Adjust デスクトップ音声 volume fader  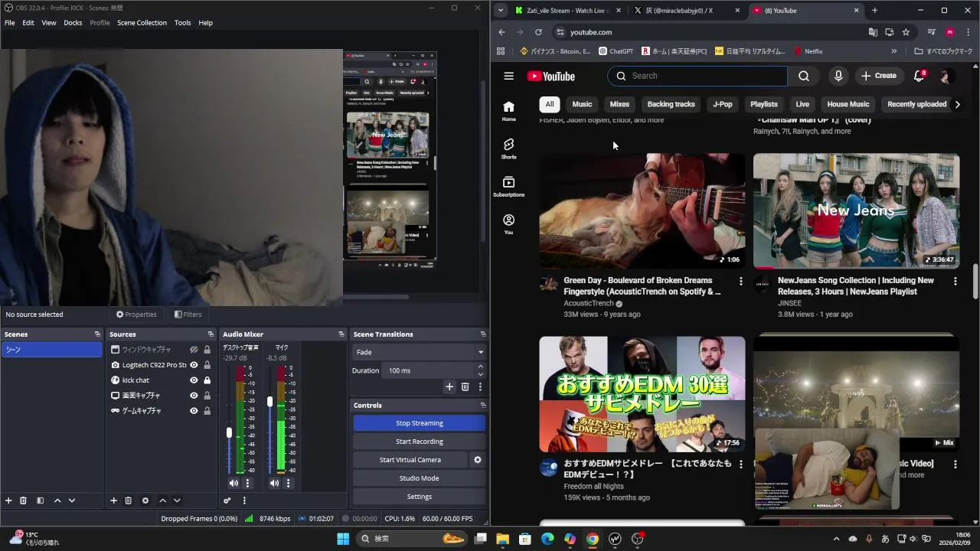229,432
